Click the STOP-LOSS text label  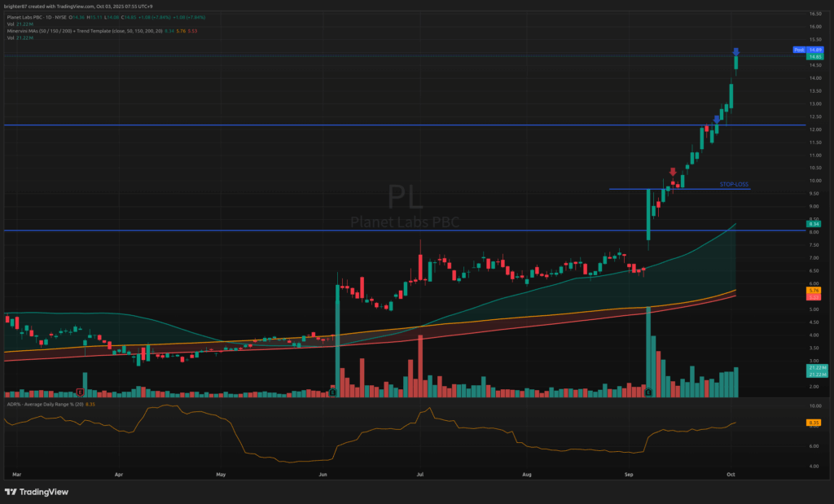[733, 185]
